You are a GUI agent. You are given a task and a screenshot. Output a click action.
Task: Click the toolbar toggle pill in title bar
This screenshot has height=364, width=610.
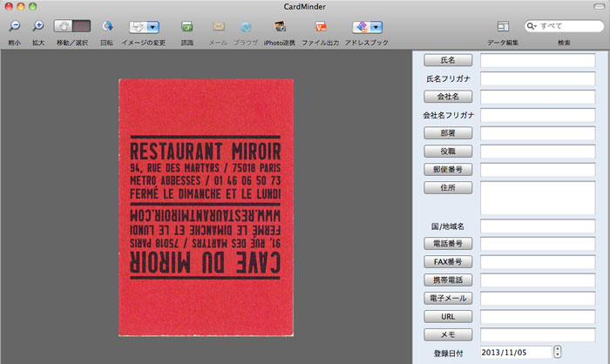pyautogui.click(x=599, y=6)
